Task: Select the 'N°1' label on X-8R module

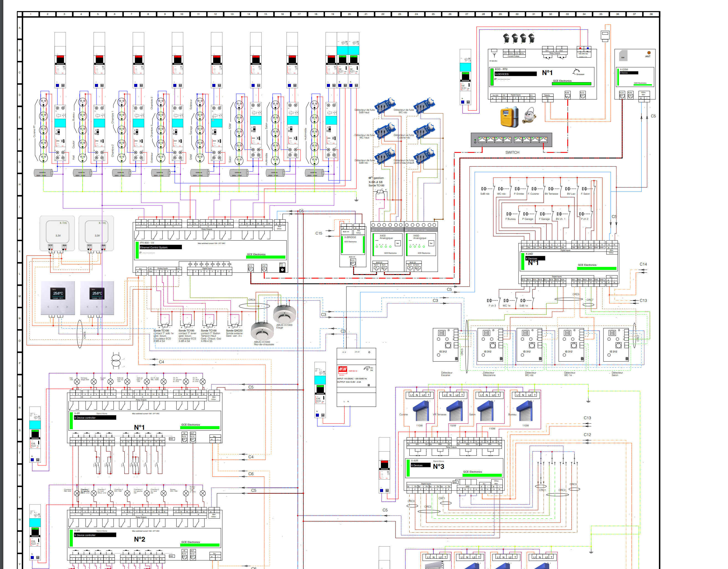Action: click(139, 427)
